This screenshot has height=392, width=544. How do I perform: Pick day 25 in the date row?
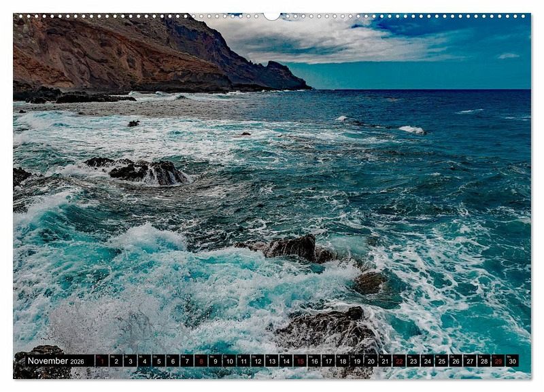[441, 361]
